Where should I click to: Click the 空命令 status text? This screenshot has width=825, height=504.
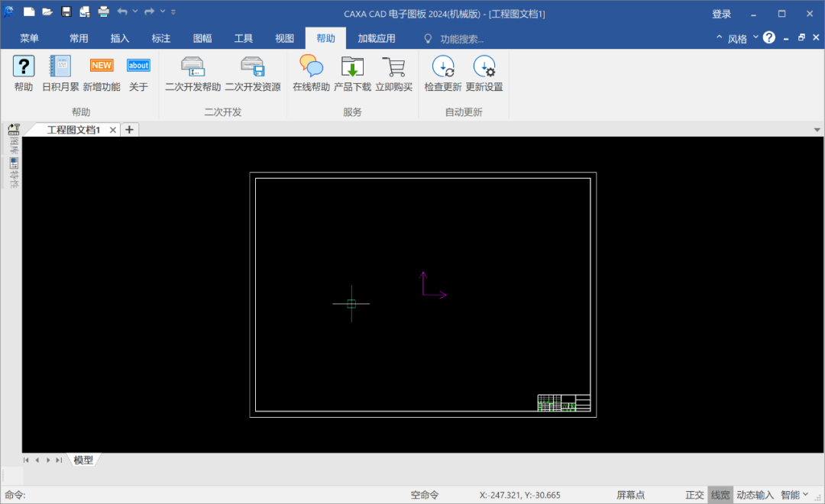425,495
